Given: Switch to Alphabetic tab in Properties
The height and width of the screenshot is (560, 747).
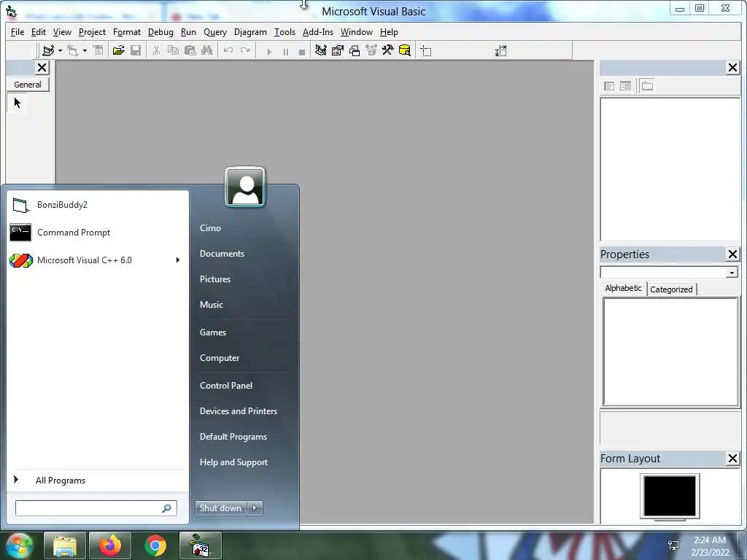Looking at the screenshot, I should (623, 288).
